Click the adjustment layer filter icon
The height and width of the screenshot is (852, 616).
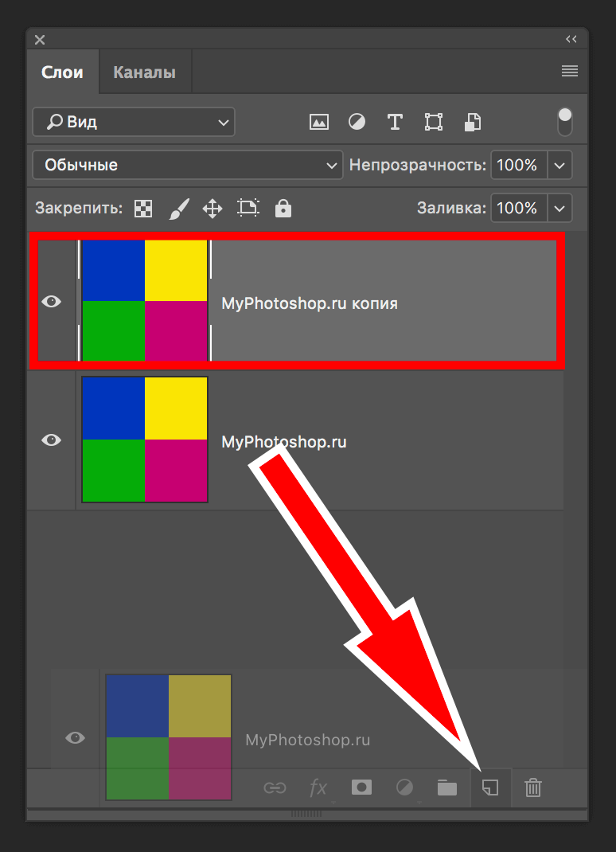(x=357, y=122)
